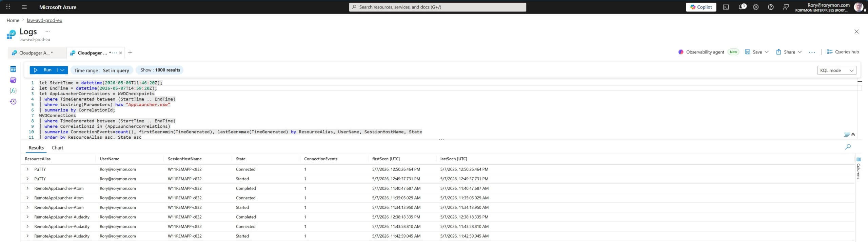This screenshot has width=868, height=242.
Task: Expand the RemoteAppLauncher-Audacity Completed row
Action: (27, 217)
